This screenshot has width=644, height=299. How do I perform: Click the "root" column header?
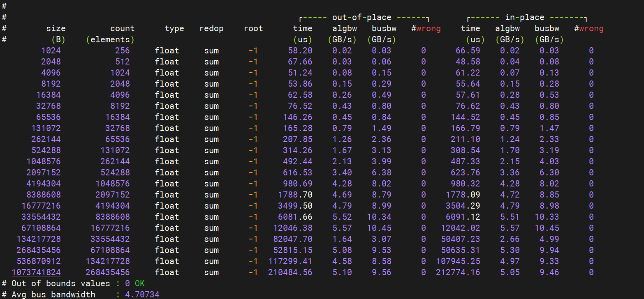[x=253, y=29]
